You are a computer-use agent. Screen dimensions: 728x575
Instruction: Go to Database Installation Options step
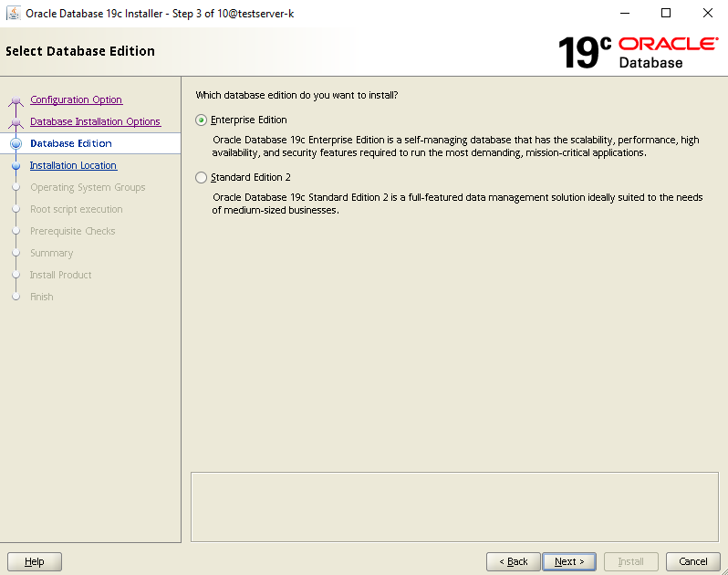tap(95, 121)
